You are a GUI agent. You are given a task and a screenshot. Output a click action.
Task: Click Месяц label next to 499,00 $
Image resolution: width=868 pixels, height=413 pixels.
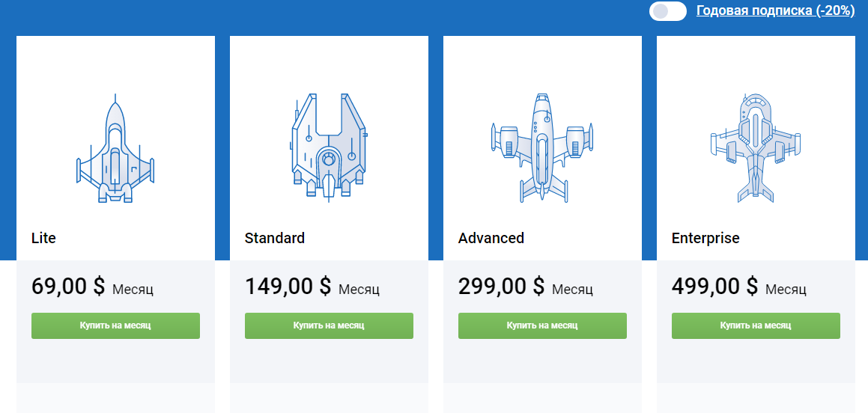click(x=786, y=289)
